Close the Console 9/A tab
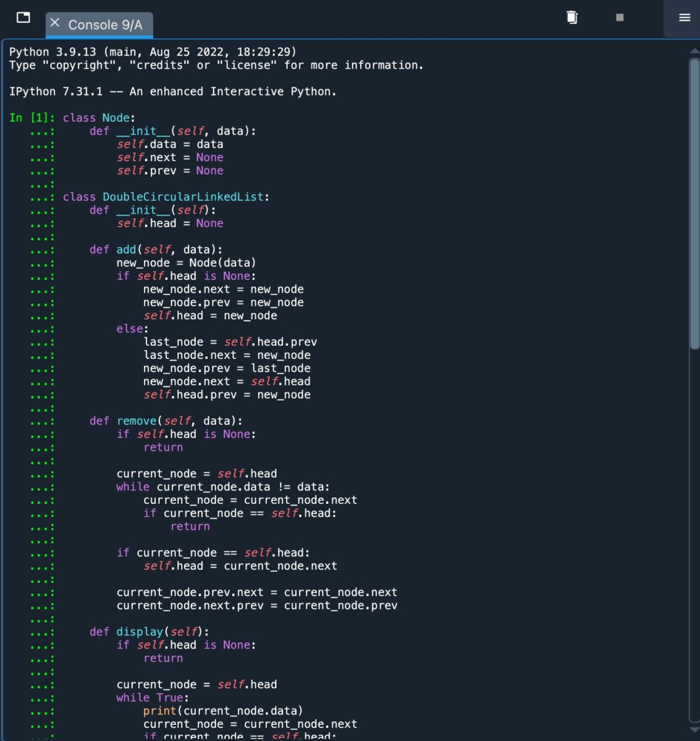The width and height of the screenshot is (700, 741). (55, 23)
